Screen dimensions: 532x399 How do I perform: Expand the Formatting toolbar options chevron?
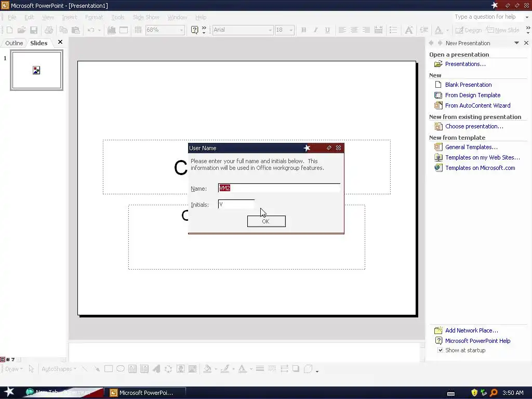528,30
